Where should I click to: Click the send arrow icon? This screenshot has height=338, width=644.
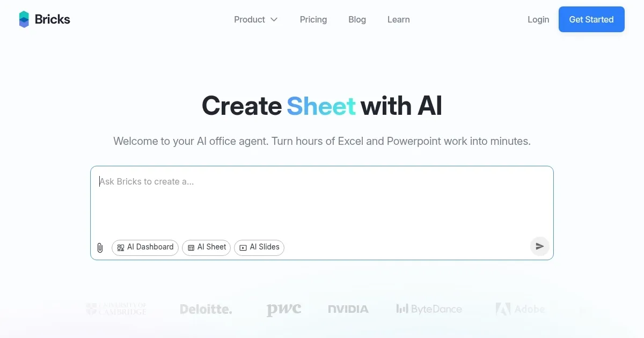(540, 246)
